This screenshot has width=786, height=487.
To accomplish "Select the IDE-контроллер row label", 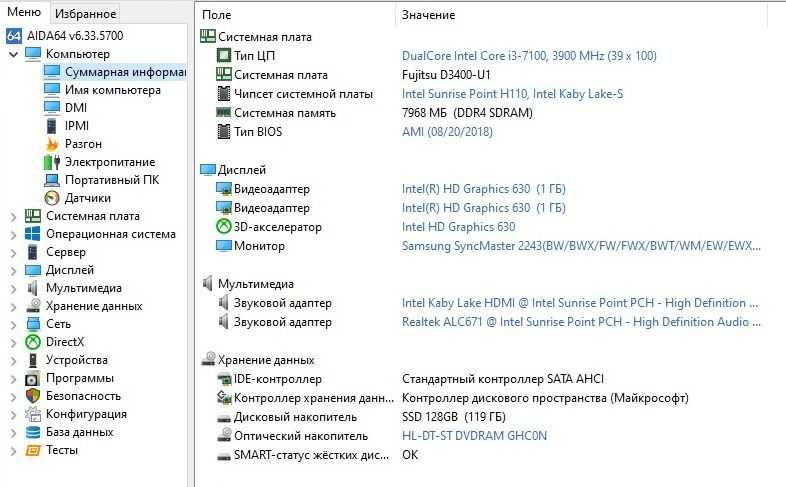I will tap(278, 379).
